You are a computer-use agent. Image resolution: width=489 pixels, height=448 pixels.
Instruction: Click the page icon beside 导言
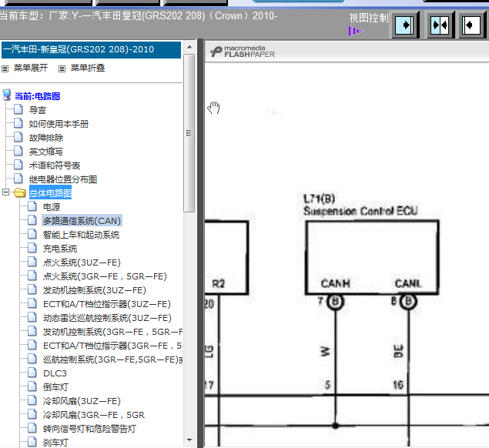18,109
